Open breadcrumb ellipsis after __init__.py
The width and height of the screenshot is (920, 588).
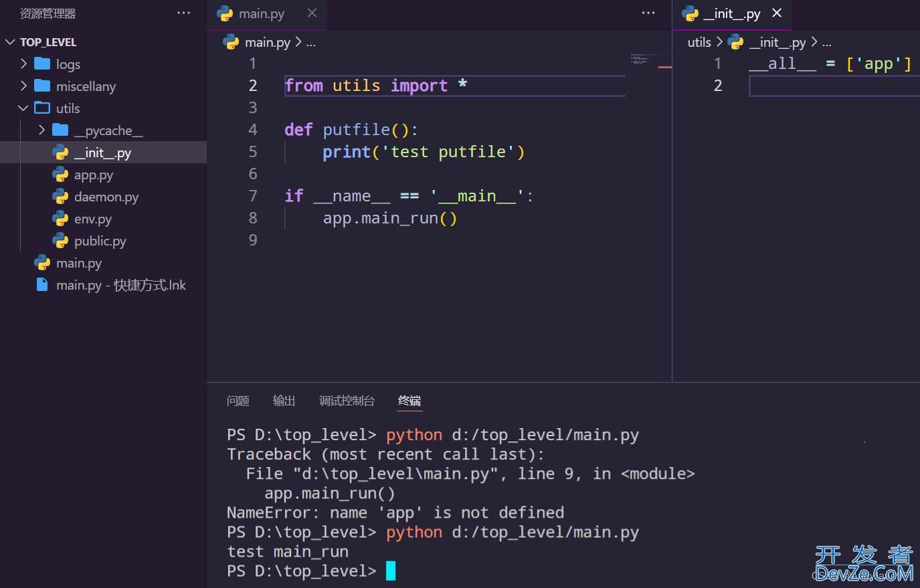tap(826, 43)
